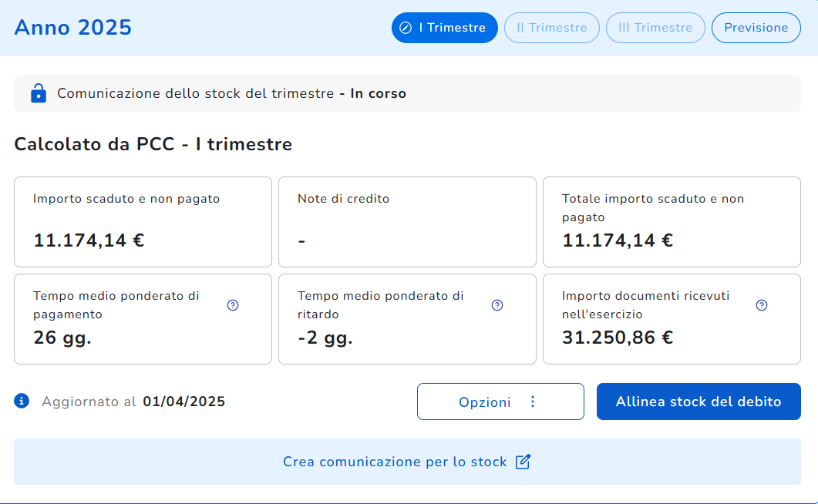The height and width of the screenshot is (504, 818).
Task: Open the Previsione tab
Action: tap(756, 28)
